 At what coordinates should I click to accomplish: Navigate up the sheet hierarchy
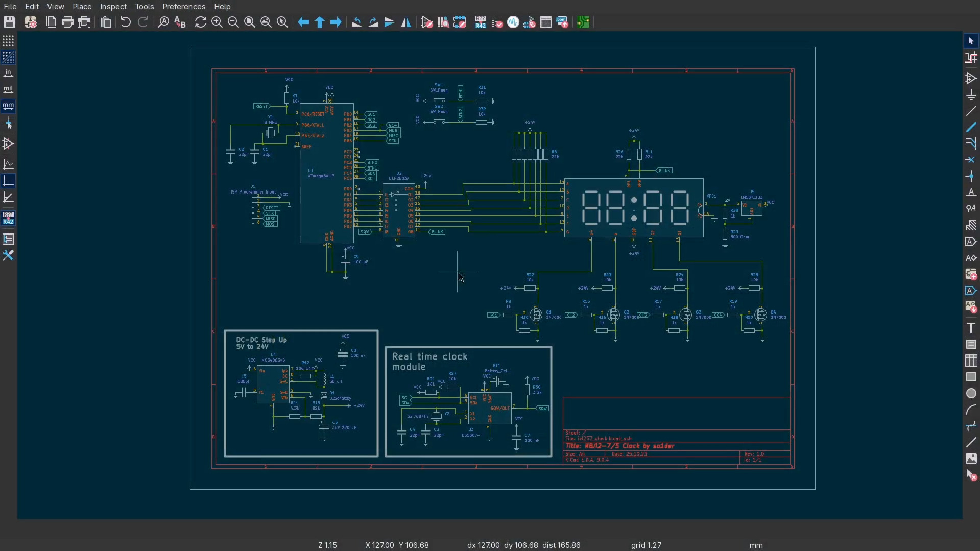click(320, 22)
